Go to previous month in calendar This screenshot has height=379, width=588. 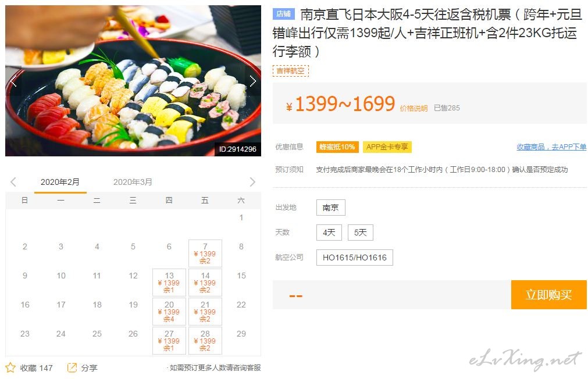13,182
